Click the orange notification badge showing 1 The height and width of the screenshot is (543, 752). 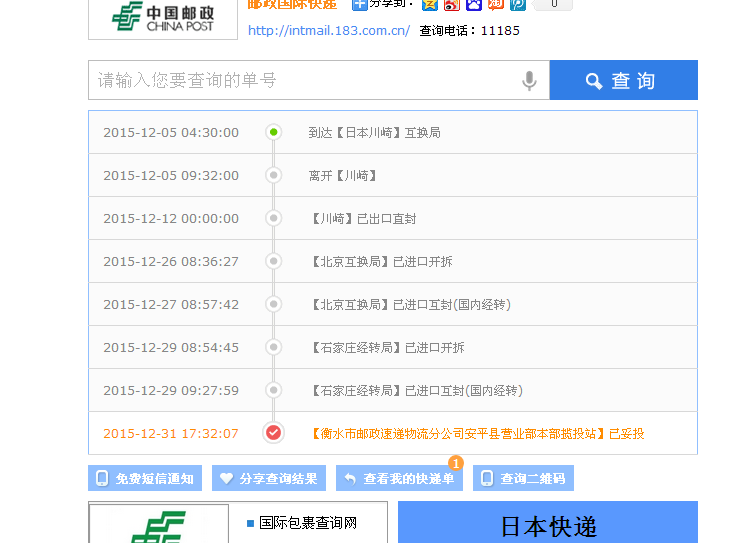pyautogui.click(x=456, y=463)
